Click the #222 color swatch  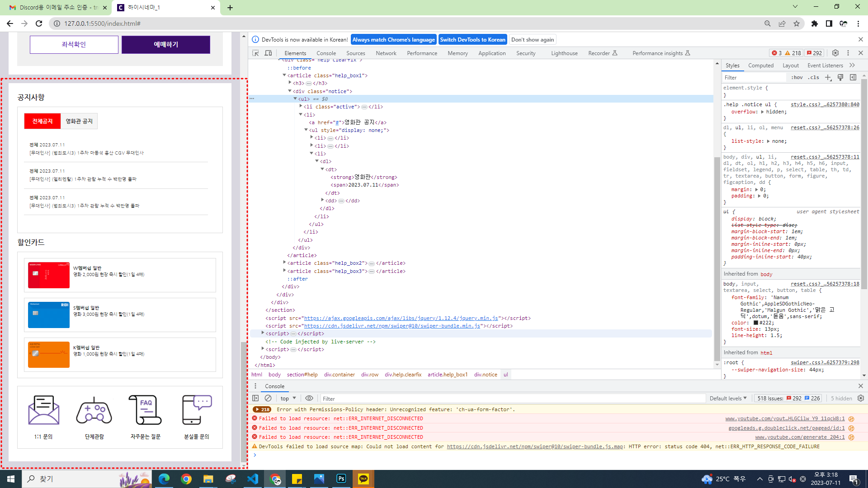[755, 323]
